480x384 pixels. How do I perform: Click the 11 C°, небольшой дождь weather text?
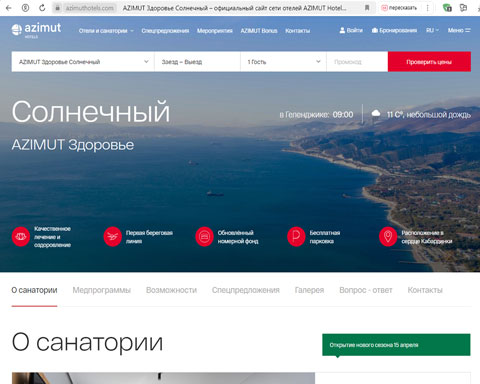click(429, 115)
